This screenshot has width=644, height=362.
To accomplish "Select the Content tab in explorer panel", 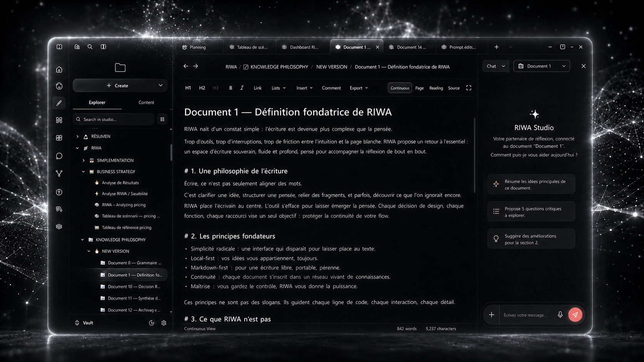I will tap(146, 102).
